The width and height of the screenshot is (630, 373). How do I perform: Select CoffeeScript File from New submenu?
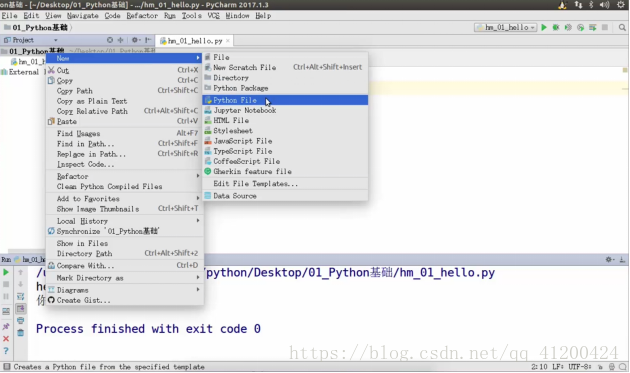tap(285, 161)
